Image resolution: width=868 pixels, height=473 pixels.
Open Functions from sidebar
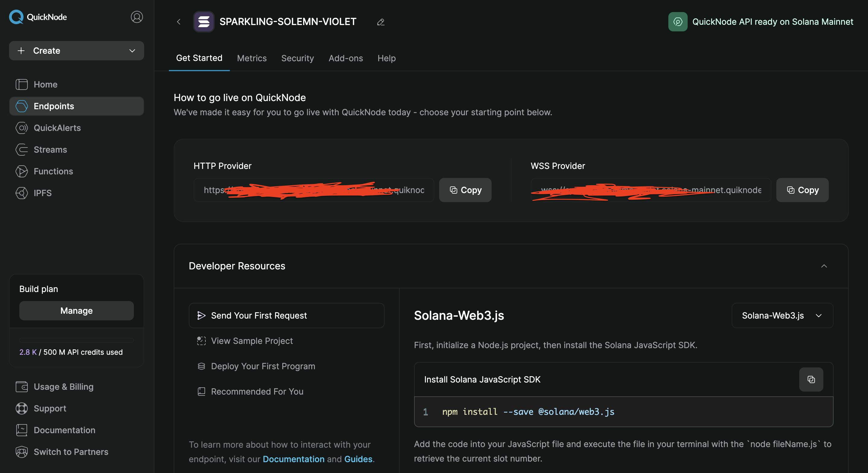coord(77,171)
